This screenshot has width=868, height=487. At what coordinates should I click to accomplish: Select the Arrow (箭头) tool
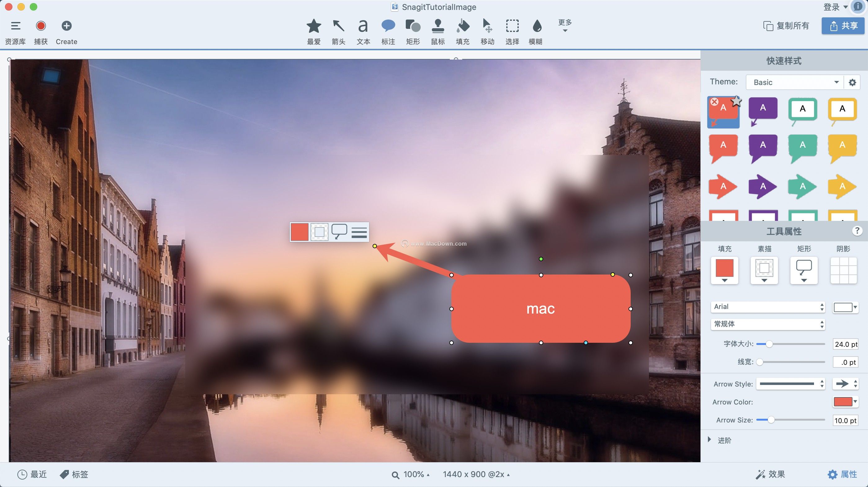coord(338,32)
